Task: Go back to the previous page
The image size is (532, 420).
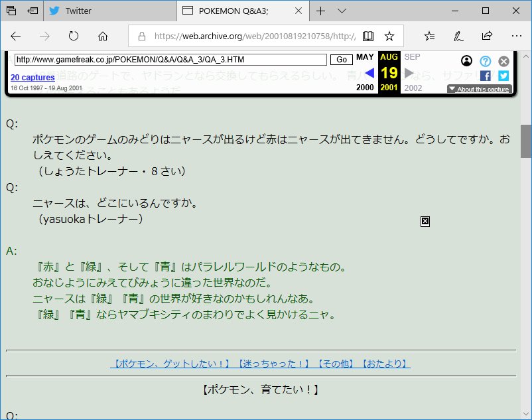Action: (16, 36)
